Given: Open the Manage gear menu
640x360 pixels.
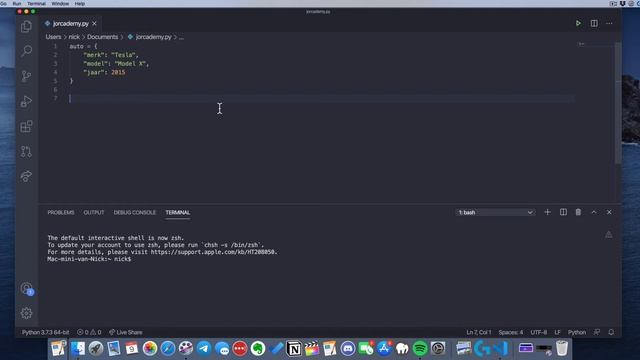Looking at the screenshot, I should click(26, 313).
